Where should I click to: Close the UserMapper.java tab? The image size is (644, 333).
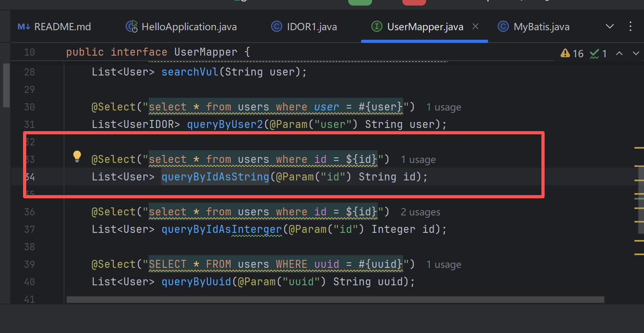475,26
